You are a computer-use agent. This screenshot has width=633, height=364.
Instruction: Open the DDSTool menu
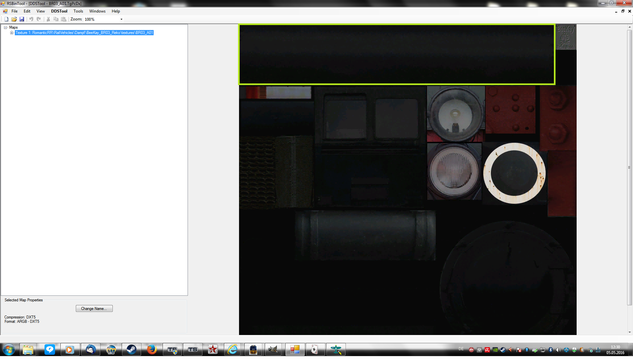(59, 11)
